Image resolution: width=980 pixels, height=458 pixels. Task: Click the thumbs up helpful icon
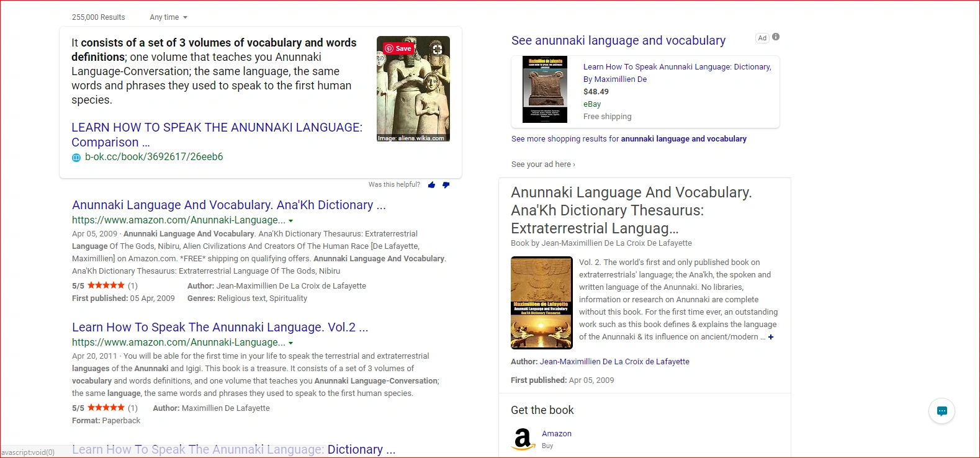coord(431,185)
